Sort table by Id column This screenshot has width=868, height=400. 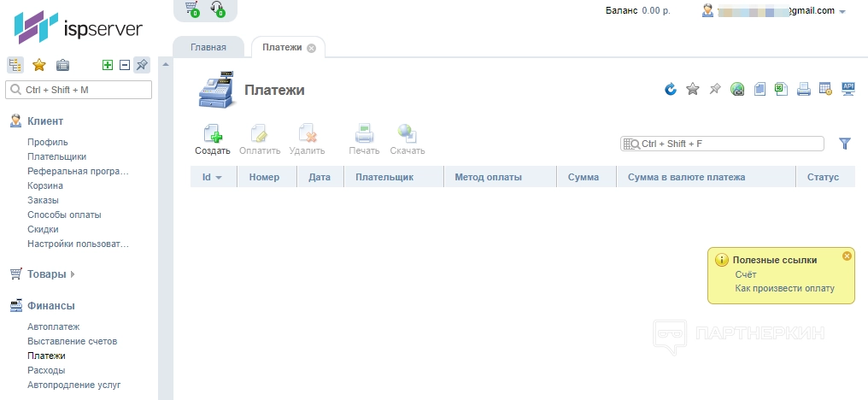(213, 177)
